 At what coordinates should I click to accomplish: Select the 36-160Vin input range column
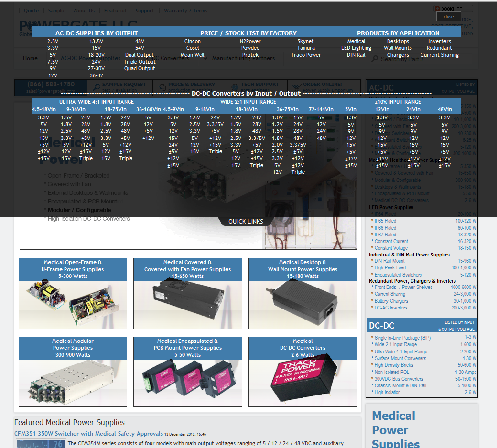pyautogui.click(x=148, y=109)
